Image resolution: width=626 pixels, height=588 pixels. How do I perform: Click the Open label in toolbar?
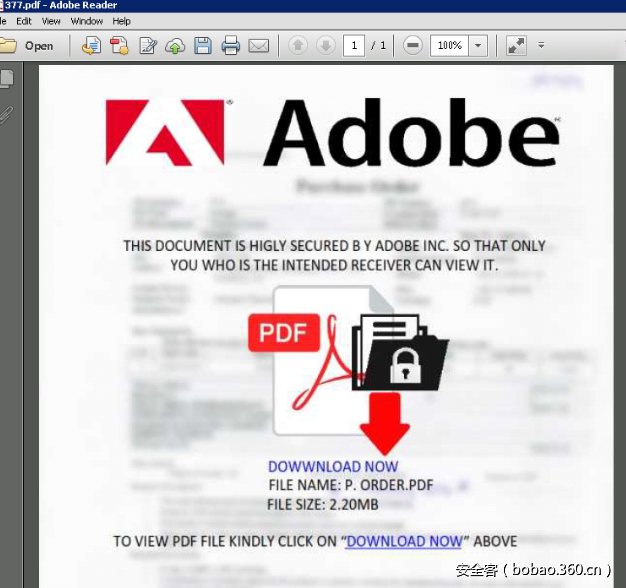[x=39, y=46]
